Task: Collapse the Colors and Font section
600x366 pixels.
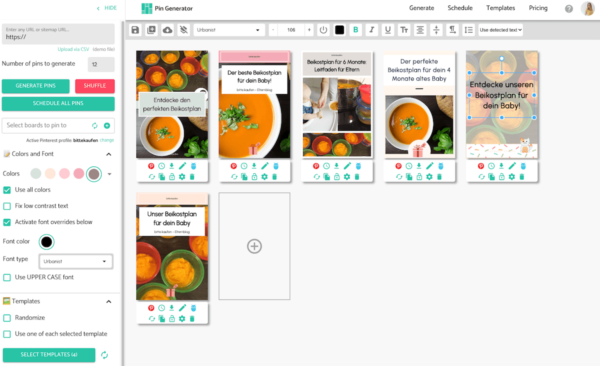Action: point(109,154)
